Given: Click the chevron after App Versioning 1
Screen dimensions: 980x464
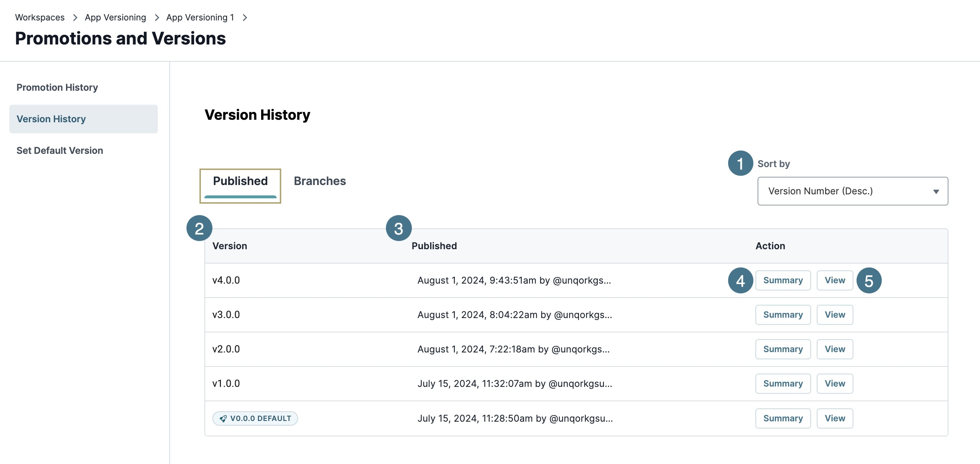Looking at the screenshot, I should (x=245, y=18).
